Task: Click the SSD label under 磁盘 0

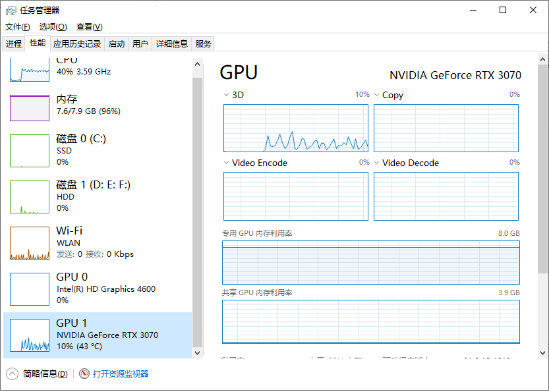Action: 64,151
